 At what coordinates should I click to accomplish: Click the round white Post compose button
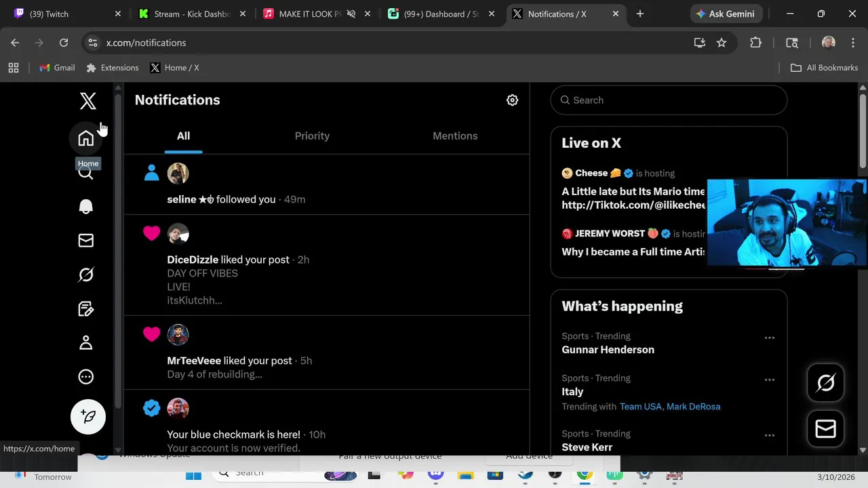coord(88,416)
